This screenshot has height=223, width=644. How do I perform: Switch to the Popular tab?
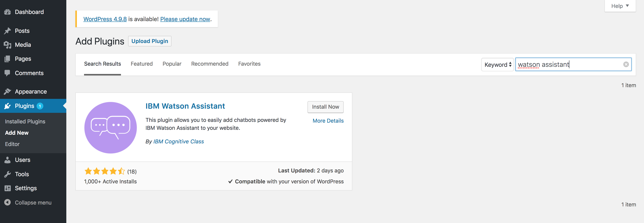pyautogui.click(x=172, y=64)
